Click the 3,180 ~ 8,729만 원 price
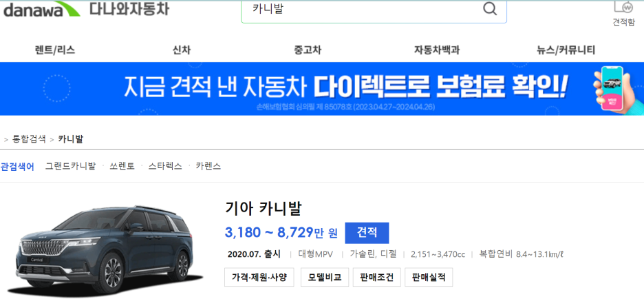 point(281,233)
